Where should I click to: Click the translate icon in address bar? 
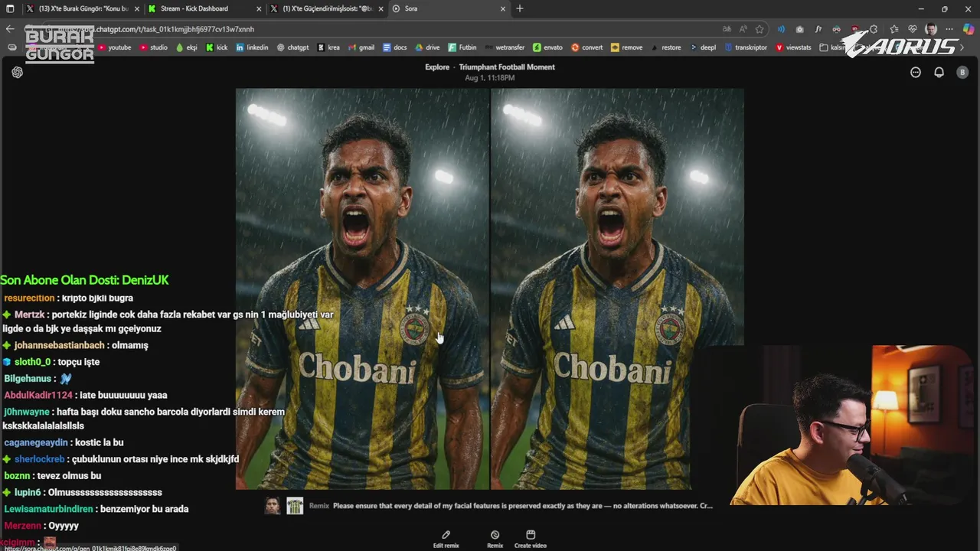[x=726, y=29]
